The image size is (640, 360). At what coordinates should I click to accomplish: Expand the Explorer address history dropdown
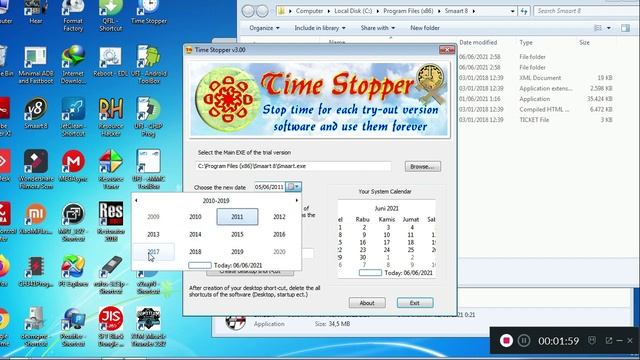[513, 11]
